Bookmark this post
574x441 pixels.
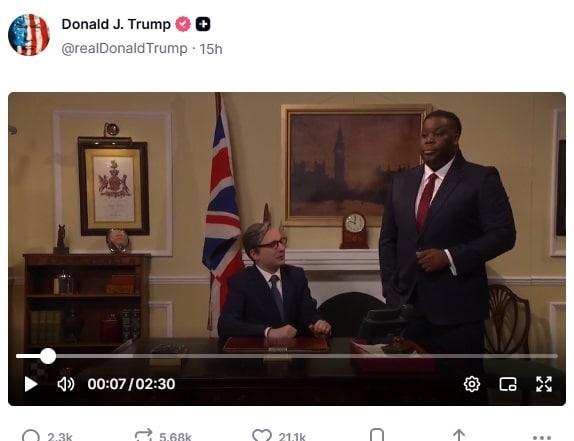coord(377,436)
